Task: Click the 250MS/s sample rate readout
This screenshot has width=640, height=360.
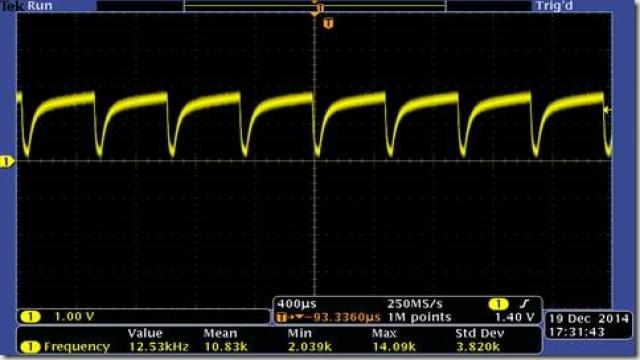Action: coord(415,304)
